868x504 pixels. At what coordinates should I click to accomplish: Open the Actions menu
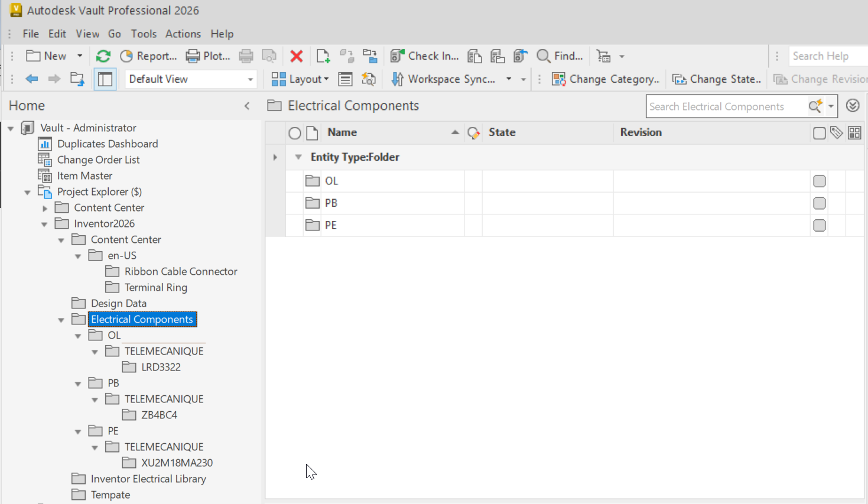point(183,34)
